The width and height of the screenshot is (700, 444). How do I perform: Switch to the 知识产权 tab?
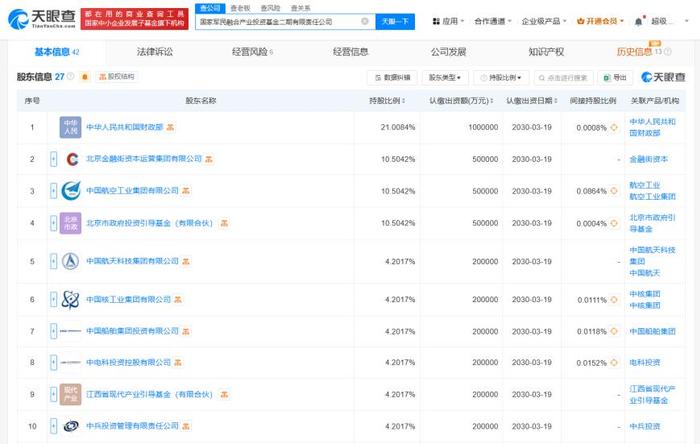click(546, 52)
